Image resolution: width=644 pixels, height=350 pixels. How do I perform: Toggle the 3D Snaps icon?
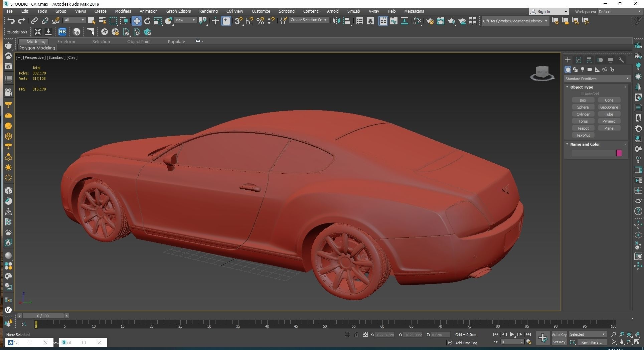[238, 21]
